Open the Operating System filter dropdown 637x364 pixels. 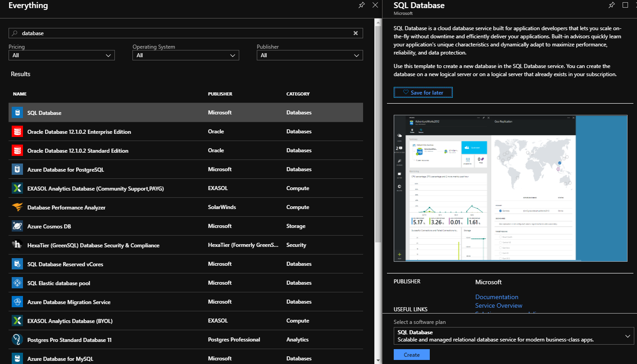[x=186, y=55]
